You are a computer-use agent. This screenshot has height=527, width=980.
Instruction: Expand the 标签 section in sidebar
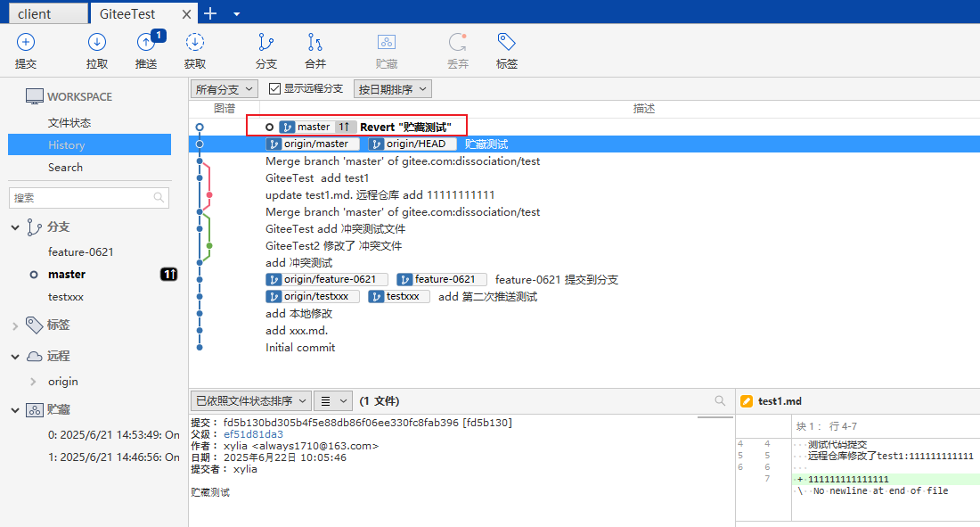(15, 325)
